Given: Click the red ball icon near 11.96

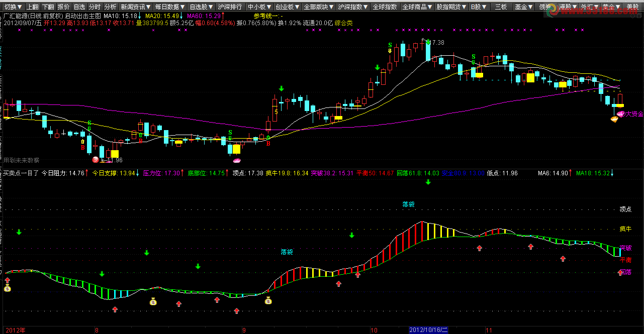Looking at the screenshot, I should [96, 160].
